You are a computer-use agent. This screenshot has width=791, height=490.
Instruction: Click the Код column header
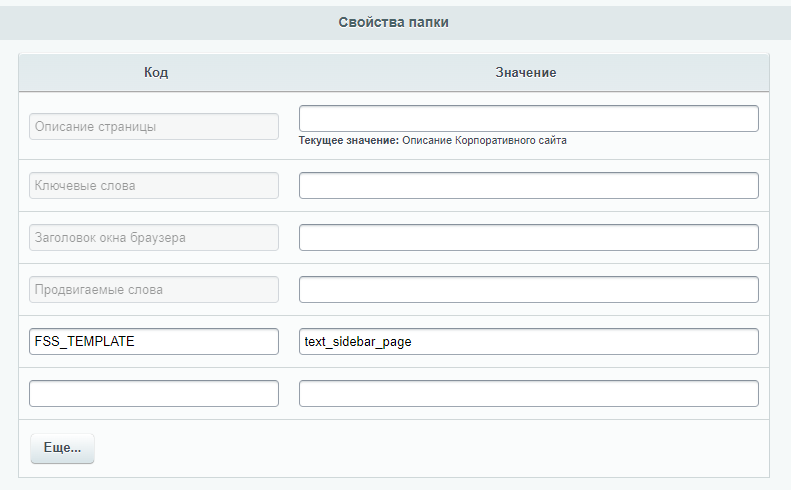coord(156,72)
